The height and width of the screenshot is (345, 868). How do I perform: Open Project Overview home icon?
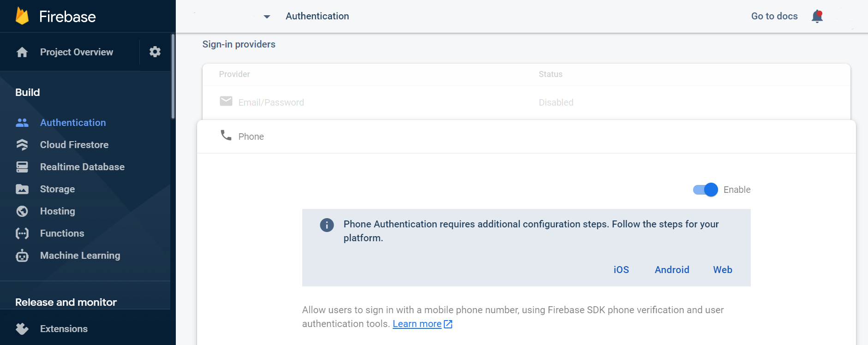point(22,52)
